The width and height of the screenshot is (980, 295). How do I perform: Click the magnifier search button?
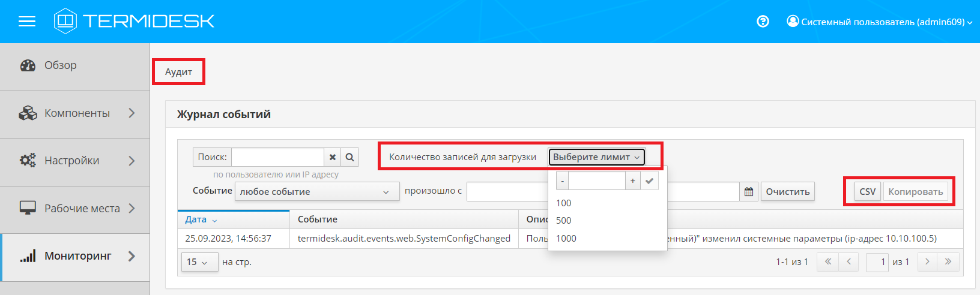(x=349, y=157)
